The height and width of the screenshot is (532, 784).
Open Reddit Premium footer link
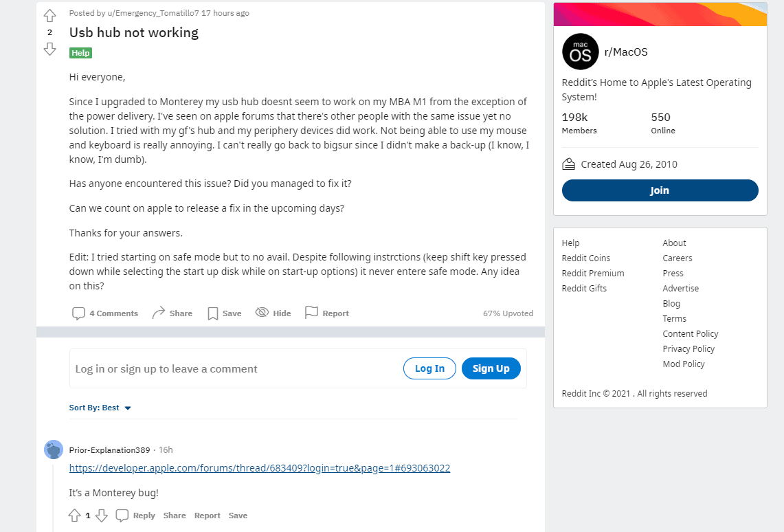point(593,274)
